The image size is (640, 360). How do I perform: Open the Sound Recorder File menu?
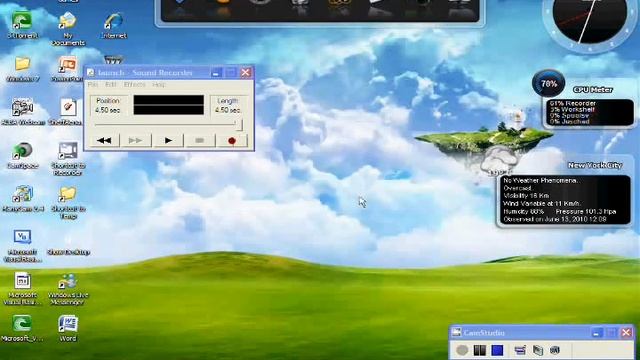(x=93, y=84)
